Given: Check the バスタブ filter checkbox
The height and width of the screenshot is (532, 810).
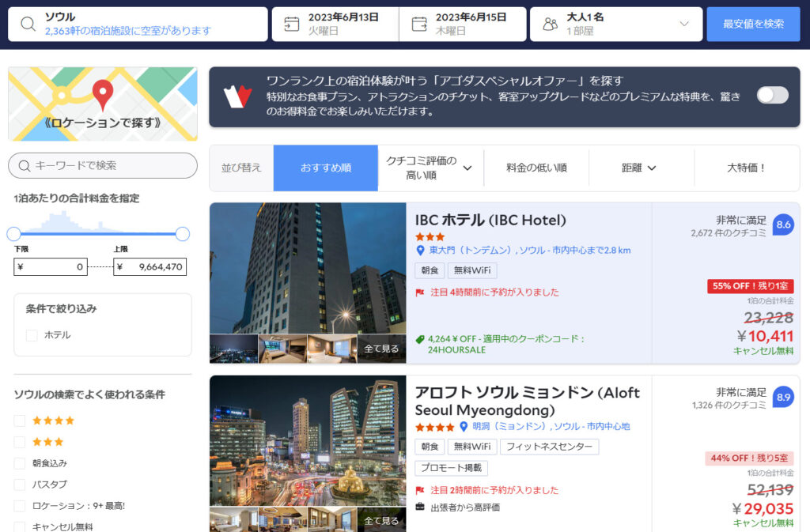Looking at the screenshot, I should coord(20,484).
